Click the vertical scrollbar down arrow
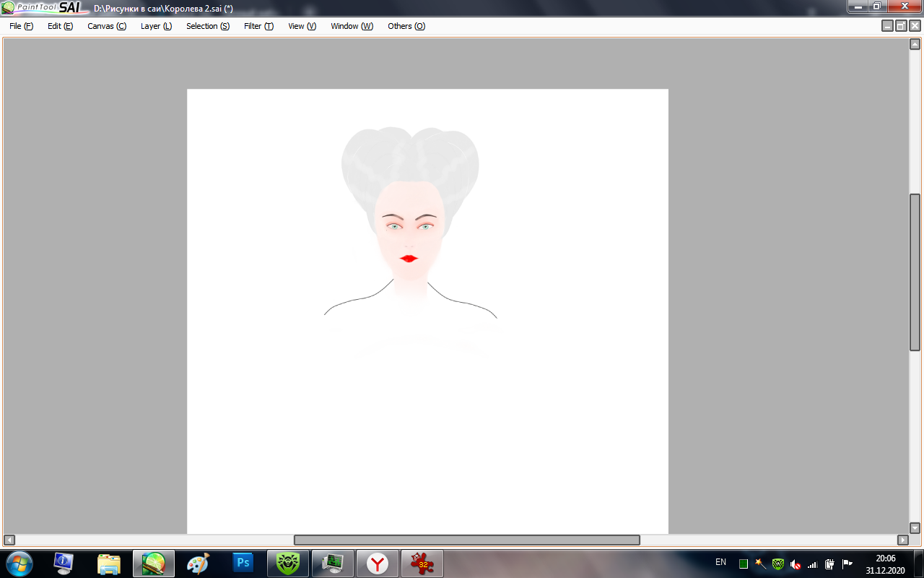 coord(915,528)
